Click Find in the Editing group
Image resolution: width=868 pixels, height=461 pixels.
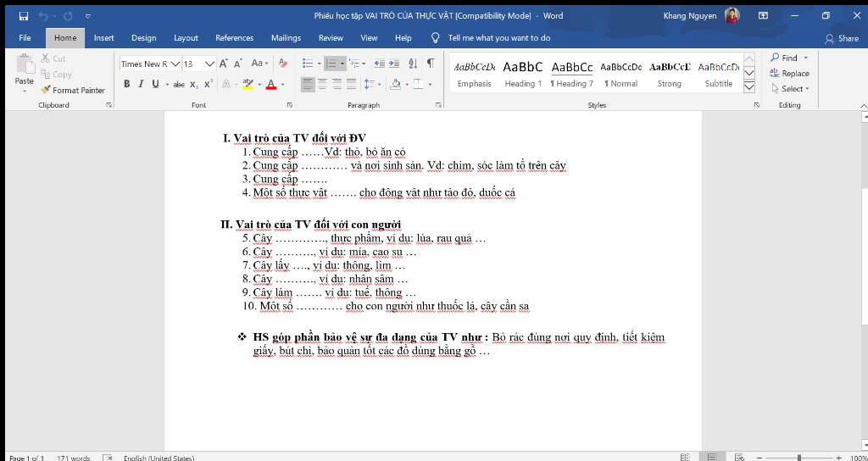tap(785, 58)
